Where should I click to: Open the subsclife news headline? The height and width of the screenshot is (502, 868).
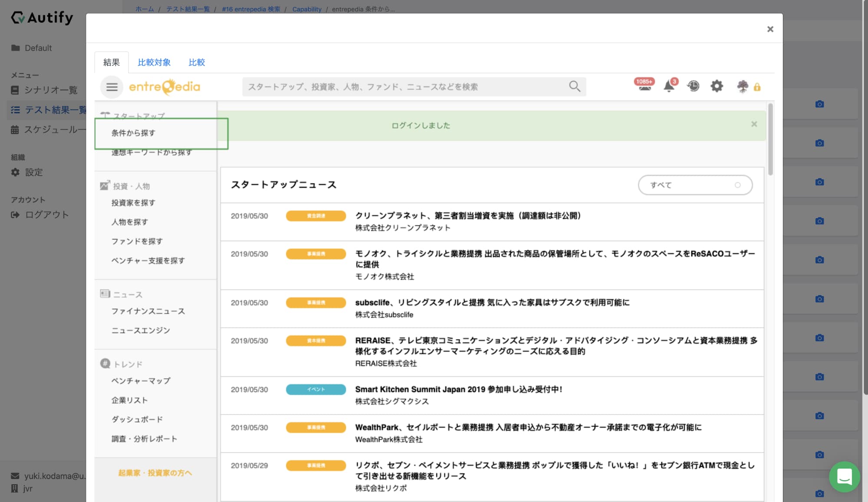(x=492, y=303)
